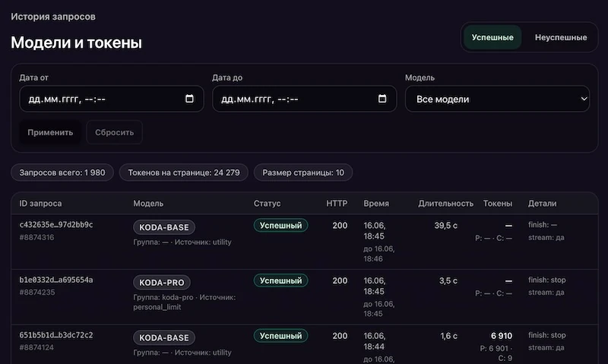
Task: Click the 'HTTP' column header
Action: tap(337, 203)
